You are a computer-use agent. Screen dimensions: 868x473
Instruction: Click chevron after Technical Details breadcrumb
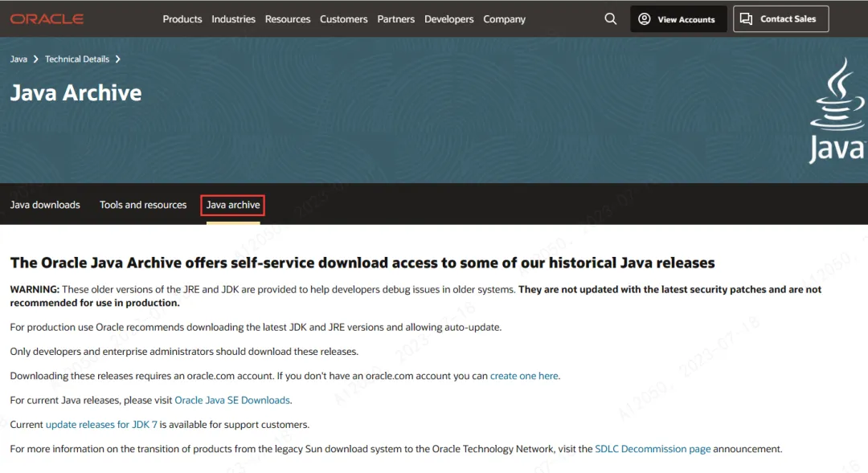tap(118, 59)
